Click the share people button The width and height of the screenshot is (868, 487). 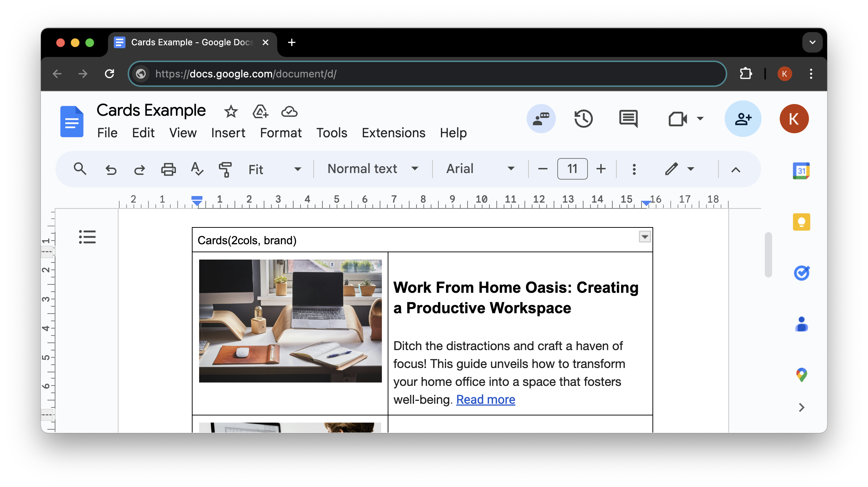point(743,119)
